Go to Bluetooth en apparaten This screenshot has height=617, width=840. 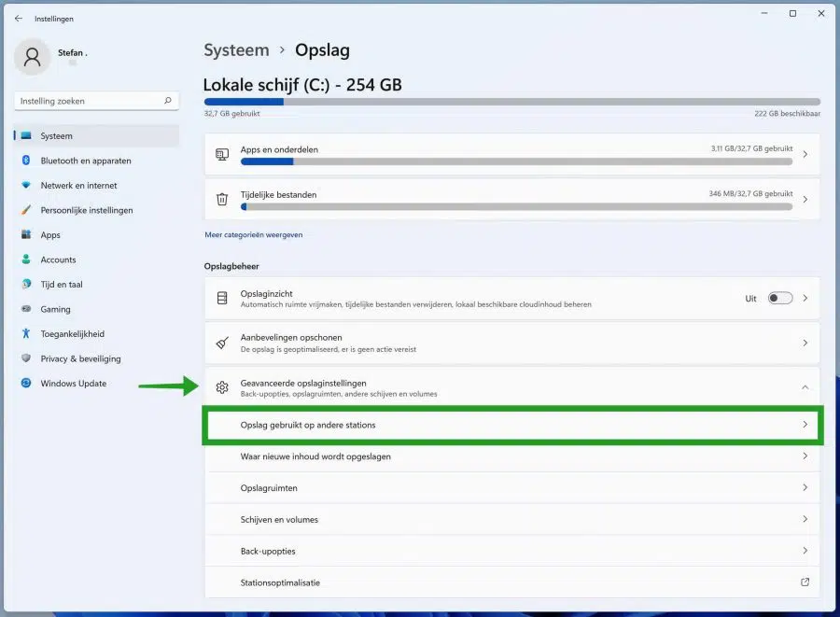96,161
